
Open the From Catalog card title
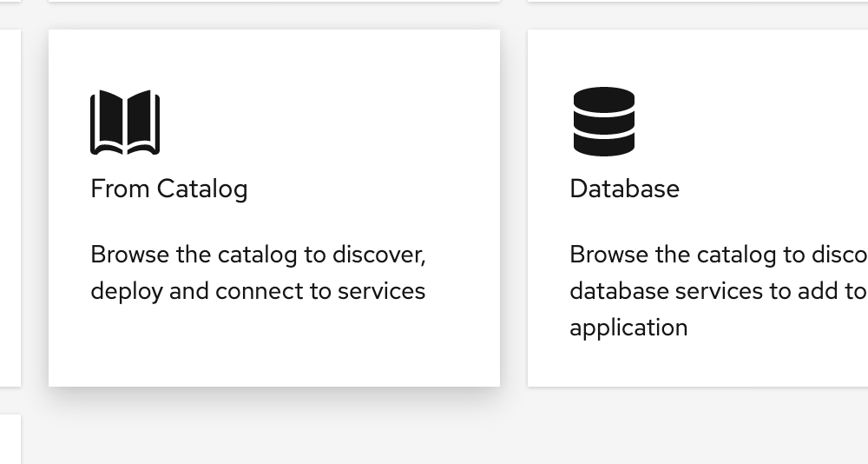169,189
